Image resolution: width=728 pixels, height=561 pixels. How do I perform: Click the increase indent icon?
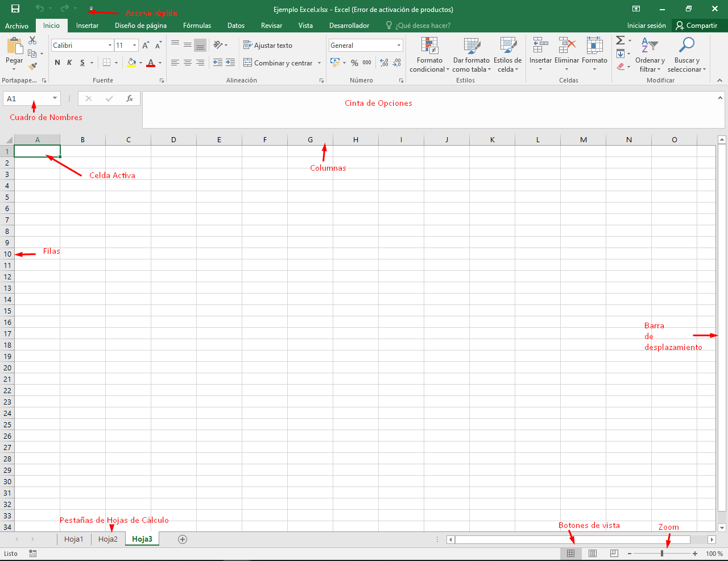pyautogui.click(x=230, y=63)
